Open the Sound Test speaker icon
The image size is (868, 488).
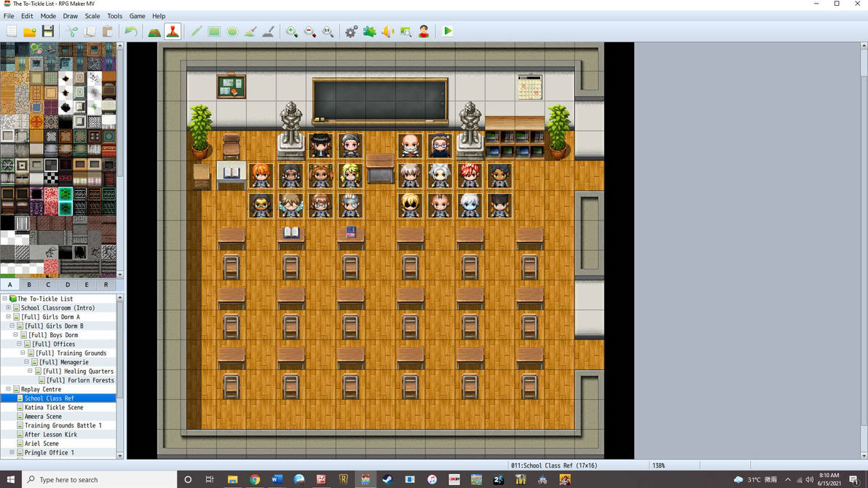(x=387, y=31)
